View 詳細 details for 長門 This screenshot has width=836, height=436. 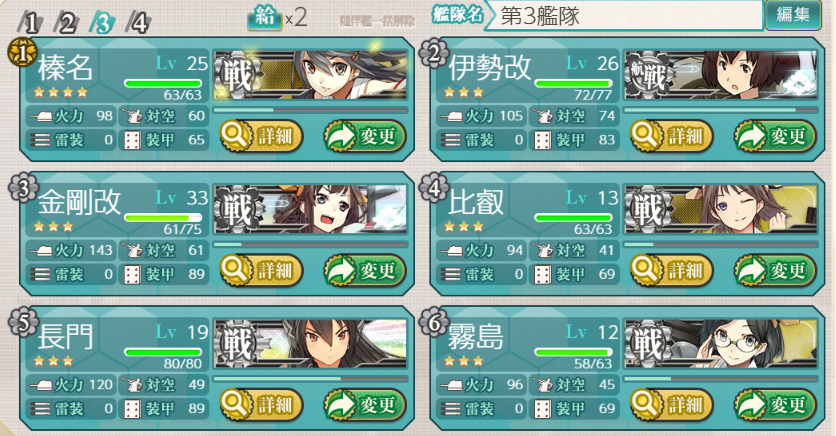tap(261, 405)
